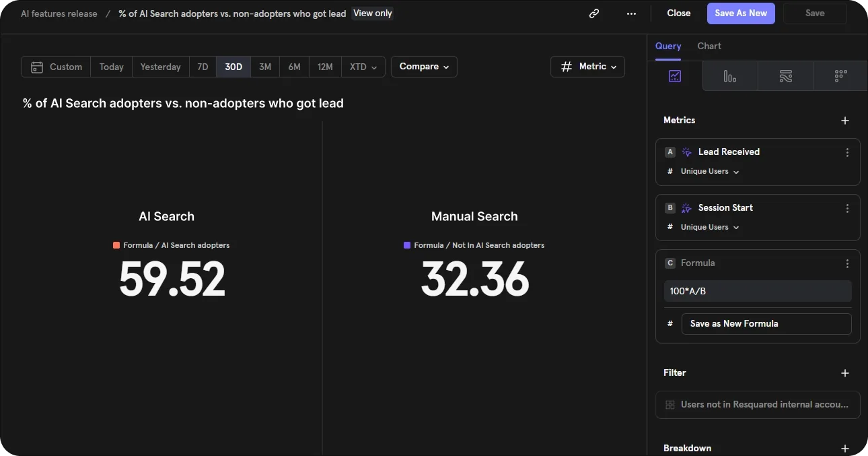The image size is (868, 456).
Task: Click Save as New Formula button
Action: (766, 324)
